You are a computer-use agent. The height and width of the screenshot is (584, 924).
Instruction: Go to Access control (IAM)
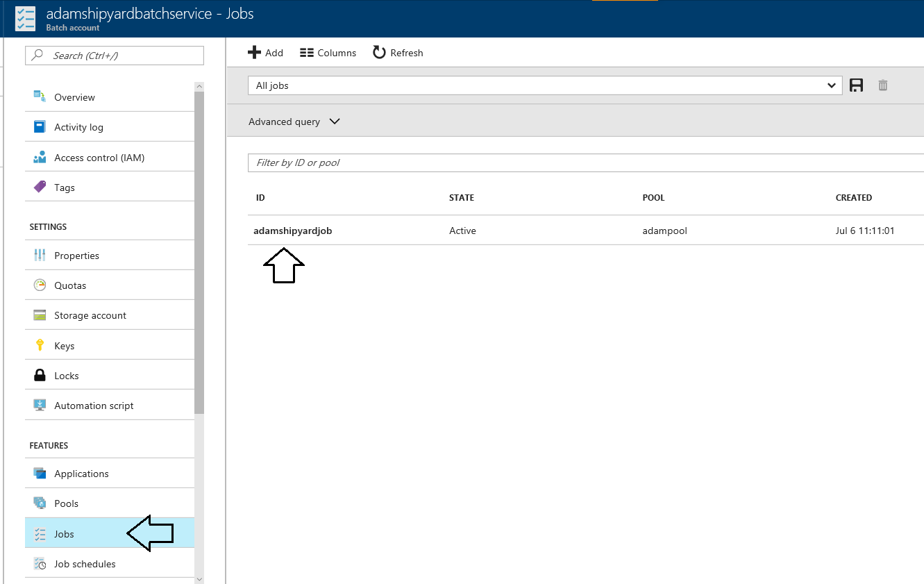[110, 158]
